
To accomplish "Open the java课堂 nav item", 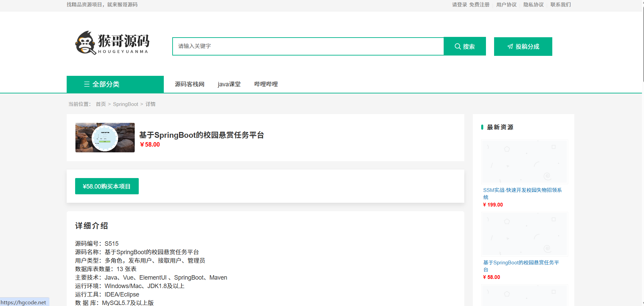I will pyautogui.click(x=229, y=84).
